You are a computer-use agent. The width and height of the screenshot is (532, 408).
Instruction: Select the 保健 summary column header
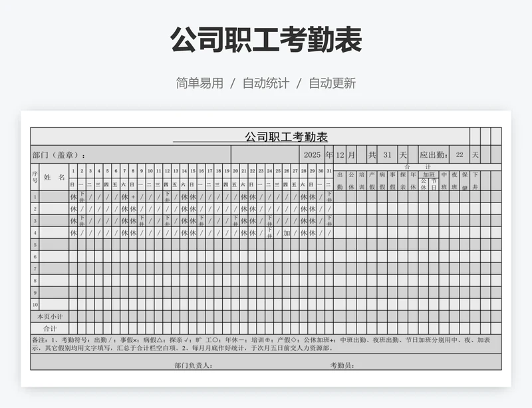(x=464, y=181)
